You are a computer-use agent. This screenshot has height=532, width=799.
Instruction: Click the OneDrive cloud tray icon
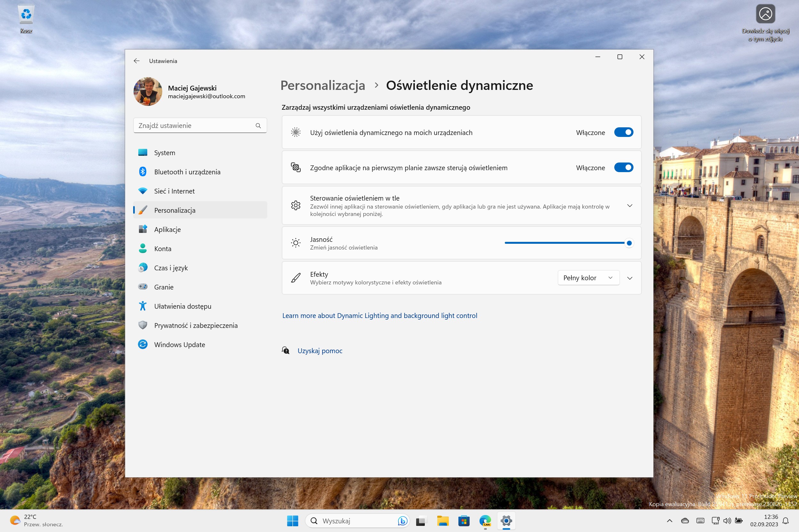tap(685, 521)
